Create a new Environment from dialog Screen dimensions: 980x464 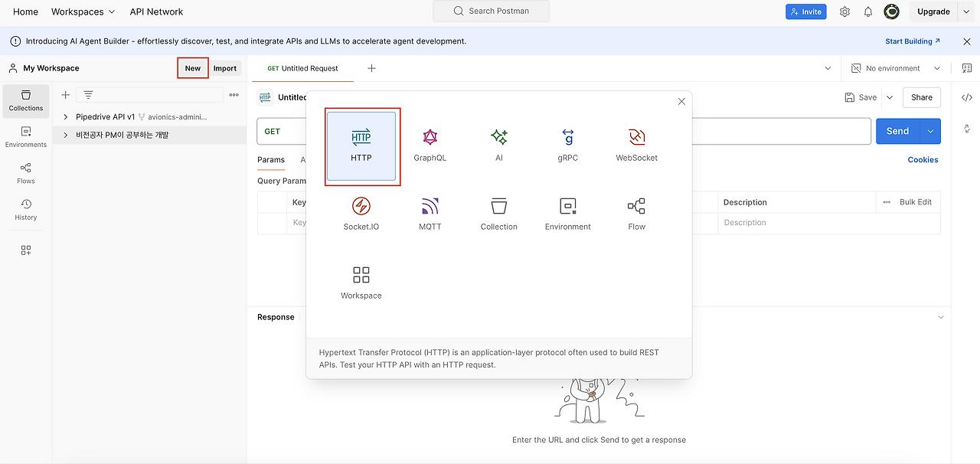tap(568, 215)
